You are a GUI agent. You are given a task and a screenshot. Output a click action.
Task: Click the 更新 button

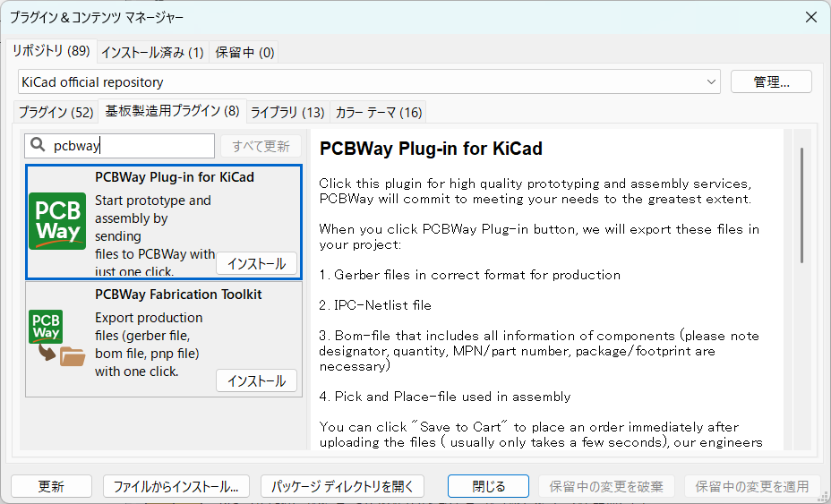coord(51,486)
